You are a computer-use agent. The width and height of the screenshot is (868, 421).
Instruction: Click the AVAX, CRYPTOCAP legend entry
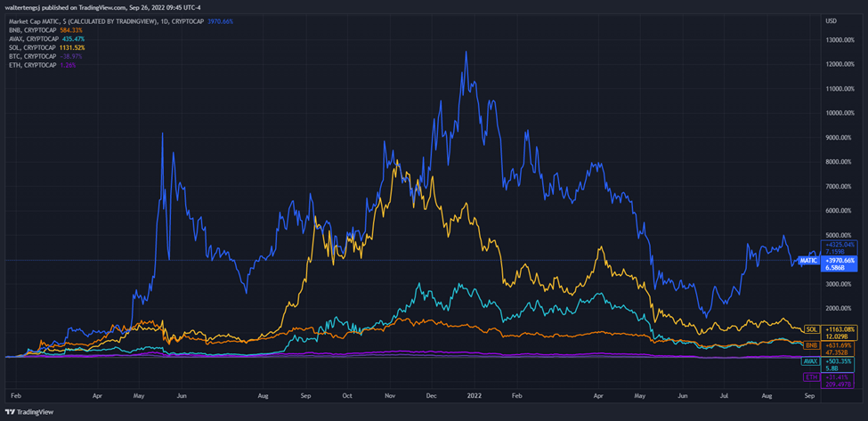[x=33, y=39]
